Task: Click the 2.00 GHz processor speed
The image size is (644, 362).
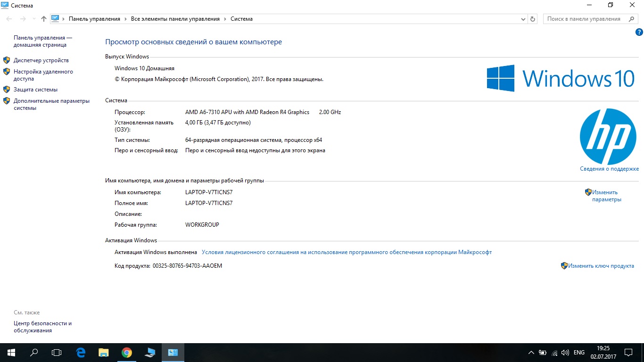Action: [x=330, y=112]
